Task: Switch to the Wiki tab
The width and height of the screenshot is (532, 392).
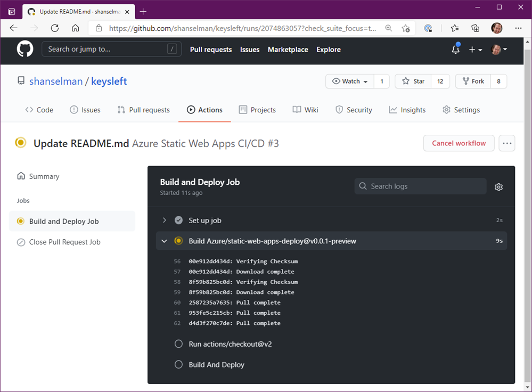Action: tap(305, 110)
